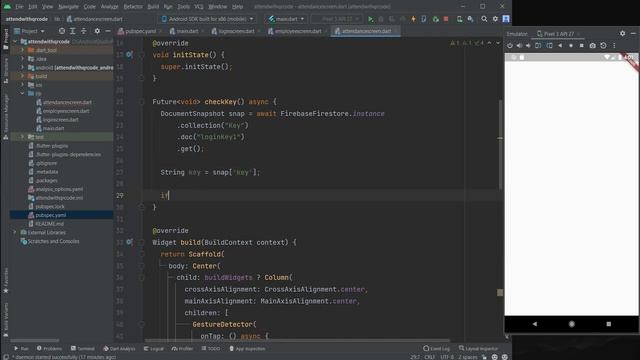
Task: Click the editor horizontal scrollbar
Action: (x=297, y=340)
